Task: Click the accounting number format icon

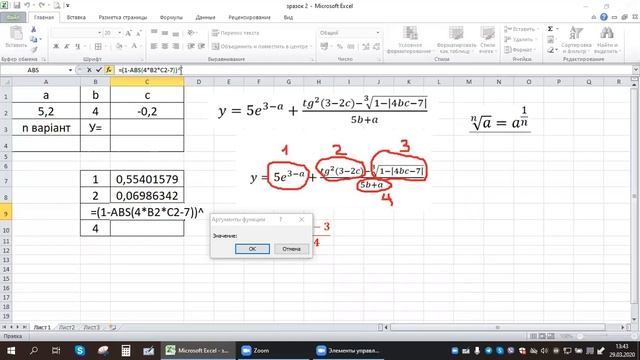Action: click(x=324, y=47)
